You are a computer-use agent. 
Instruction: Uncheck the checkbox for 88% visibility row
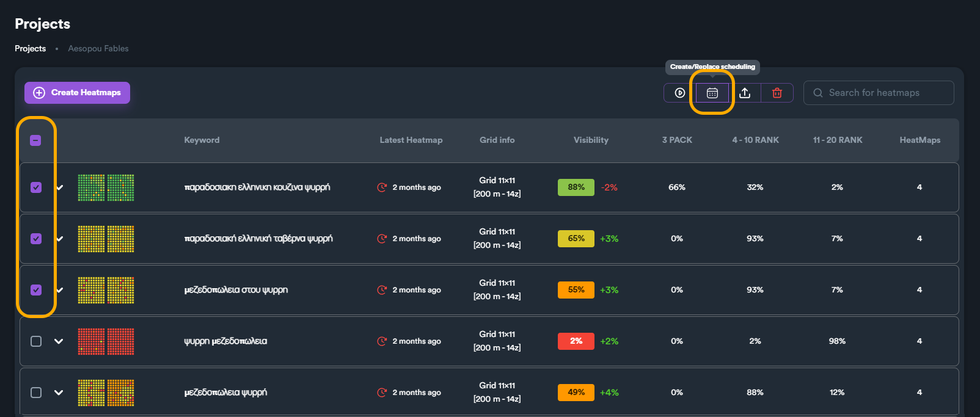click(x=36, y=187)
